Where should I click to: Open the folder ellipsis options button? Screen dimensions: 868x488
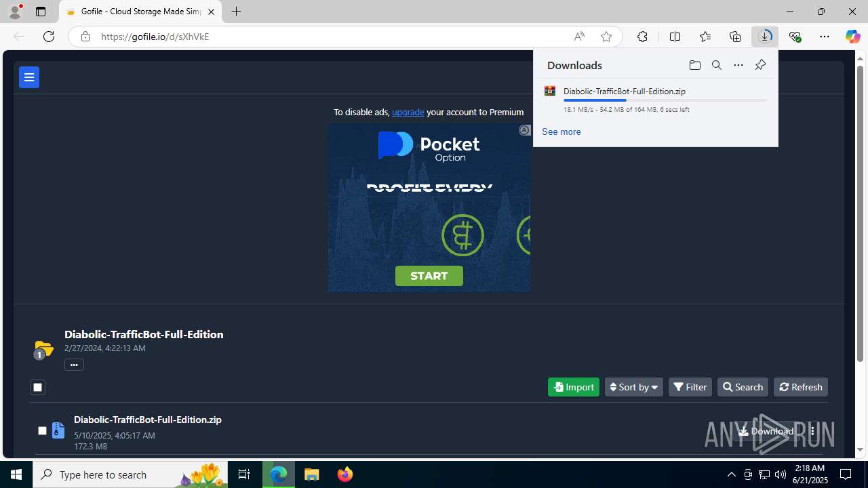click(74, 365)
